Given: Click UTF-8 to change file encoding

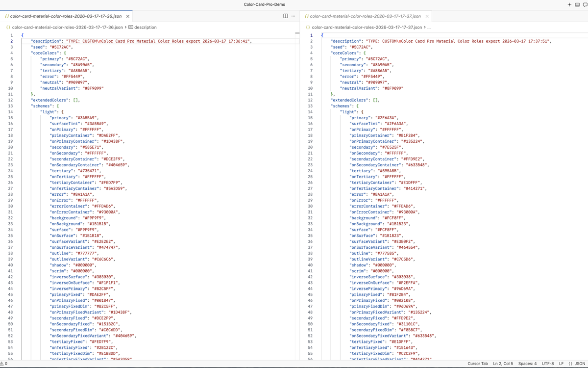Looking at the screenshot, I should (547, 364).
